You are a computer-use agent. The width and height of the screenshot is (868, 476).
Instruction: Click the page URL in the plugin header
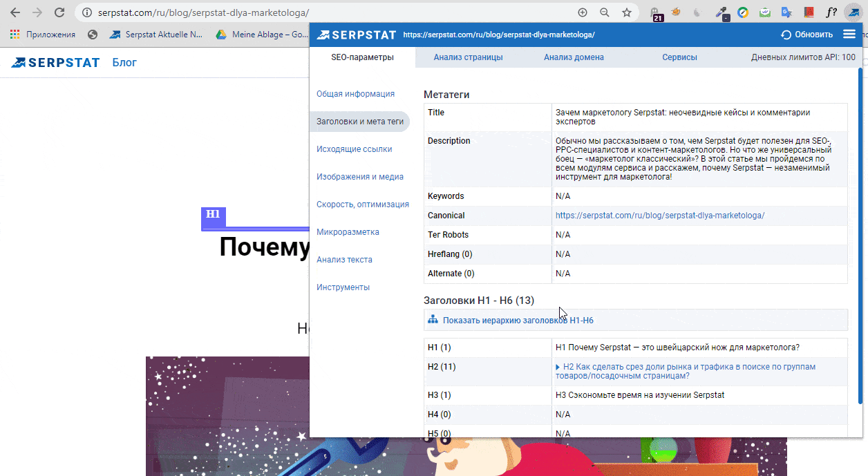tap(498, 35)
